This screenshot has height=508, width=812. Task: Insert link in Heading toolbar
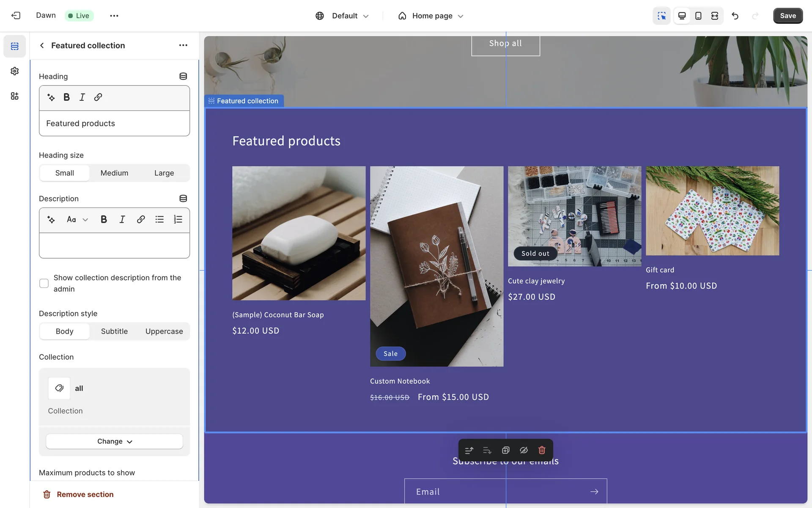98,97
